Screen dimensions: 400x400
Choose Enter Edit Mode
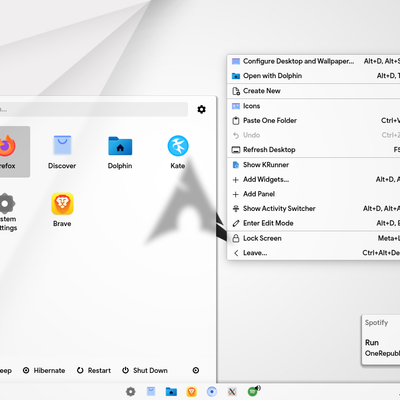(x=313, y=223)
